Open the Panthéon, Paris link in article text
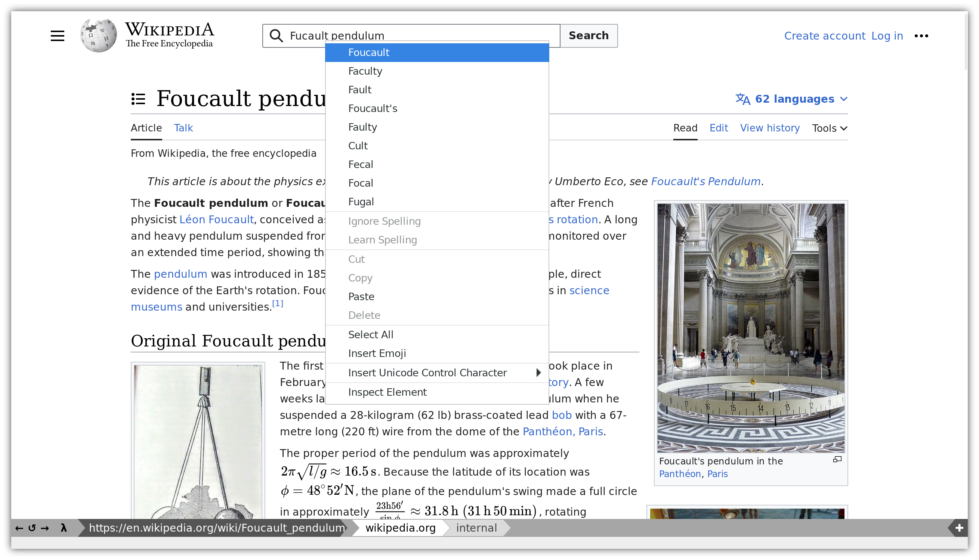Screen dimensions: 979x560 (563, 432)
